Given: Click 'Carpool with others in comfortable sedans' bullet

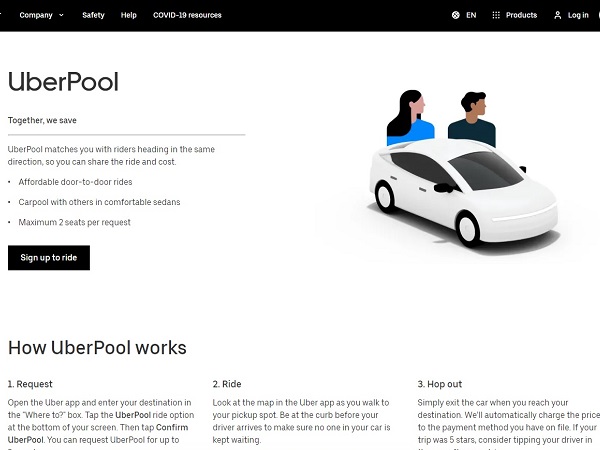Looking at the screenshot, I should [x=99, y=202].
